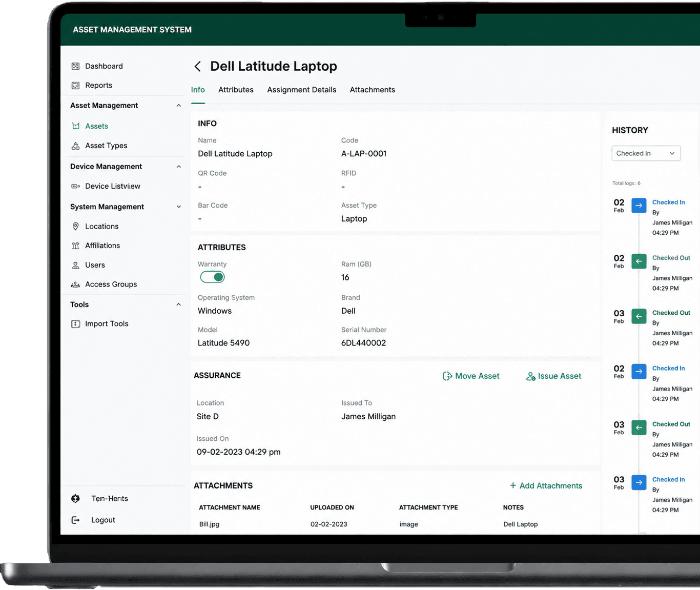Open the Checked In history filter dropdown

(646, 153)
